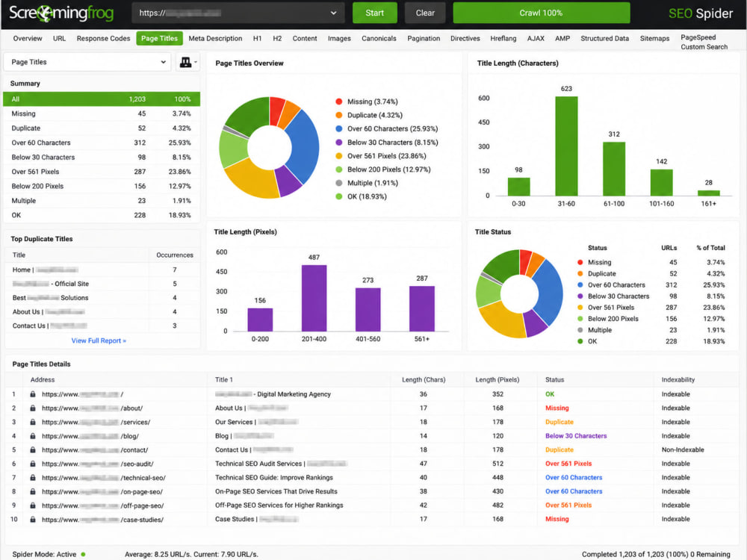Click the lock icon on the /off-page-seo/ row
Image resolution: width=747 pixels, height=560 pixels.
click(33, 505)
